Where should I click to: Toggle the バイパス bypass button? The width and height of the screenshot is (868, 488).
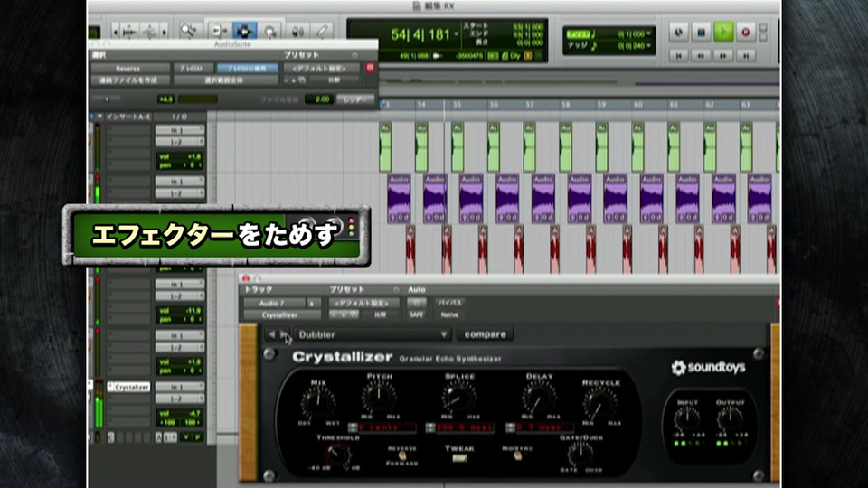point(449,303)
